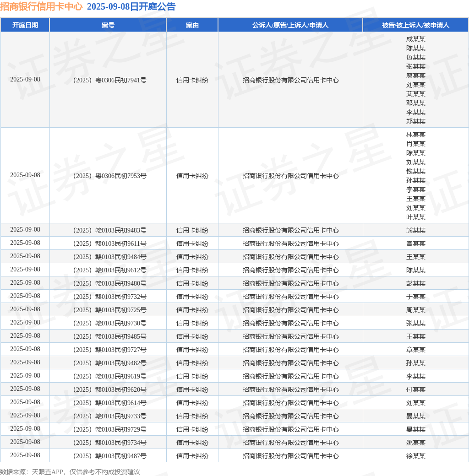Select case number (2025)赣0103民初9485号
This screenshot has width=469, height=476.
[x=109, y=336]
